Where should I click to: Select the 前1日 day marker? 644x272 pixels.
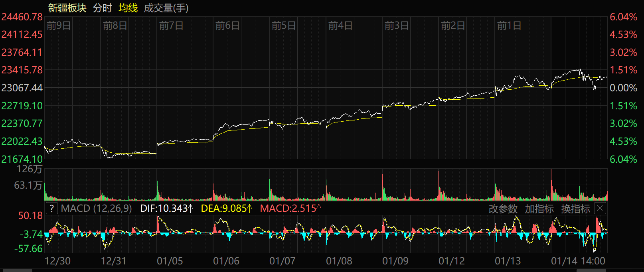click(x=509, y=26)
